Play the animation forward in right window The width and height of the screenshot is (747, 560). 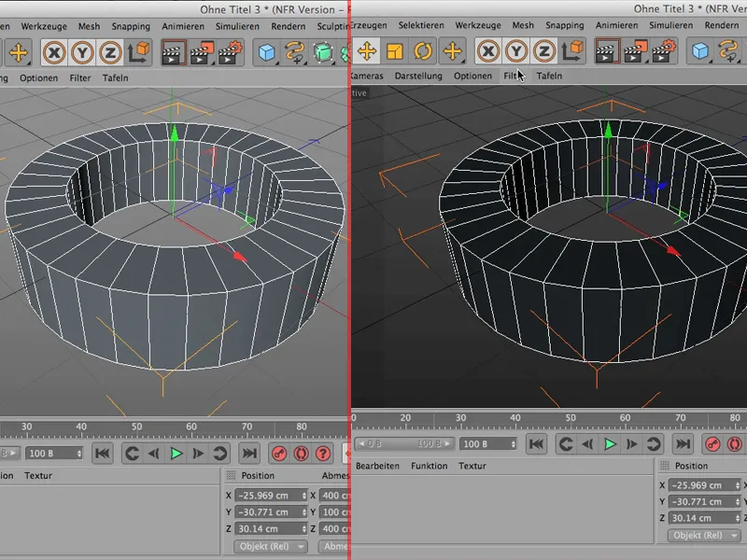tap(610, 444)
